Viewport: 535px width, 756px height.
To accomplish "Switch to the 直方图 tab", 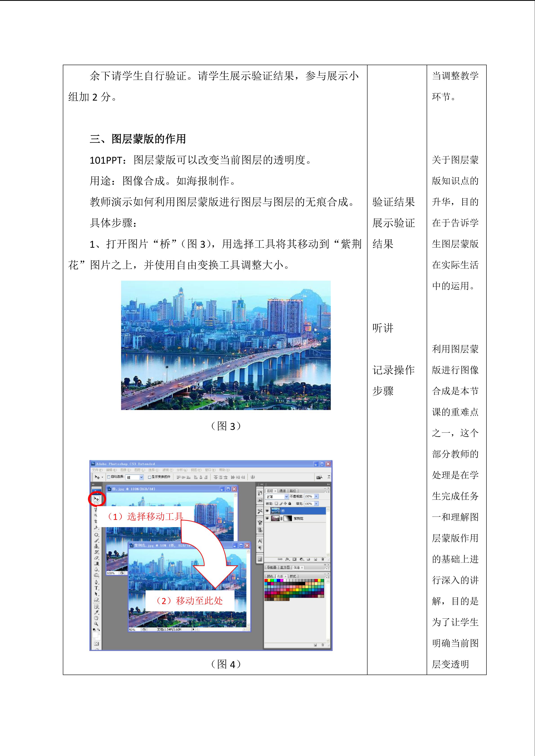I will (285, 568).
